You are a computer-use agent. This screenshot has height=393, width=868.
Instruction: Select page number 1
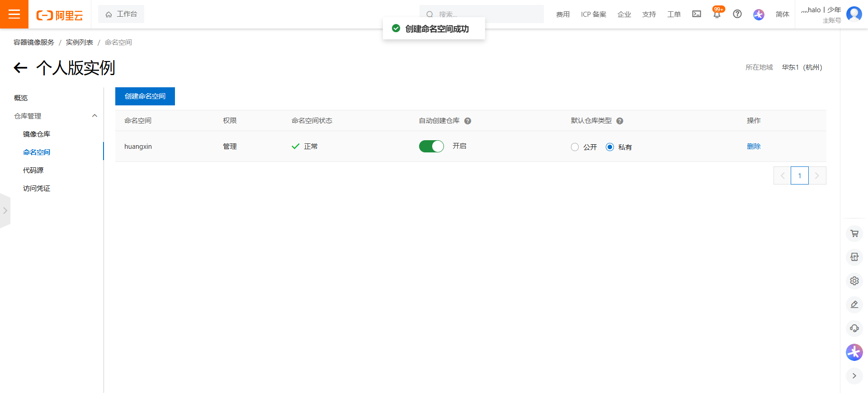pos(800,175)
